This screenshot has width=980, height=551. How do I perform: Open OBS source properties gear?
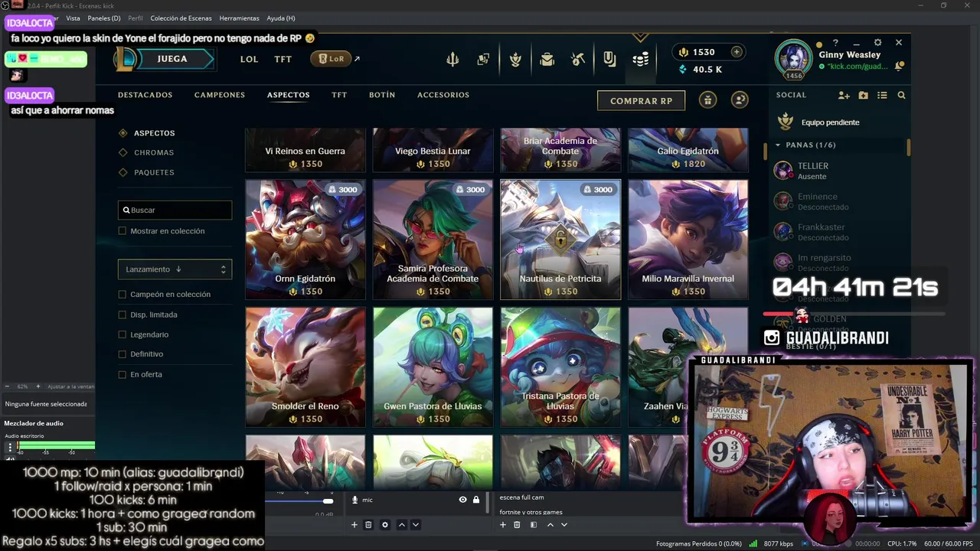385,525
